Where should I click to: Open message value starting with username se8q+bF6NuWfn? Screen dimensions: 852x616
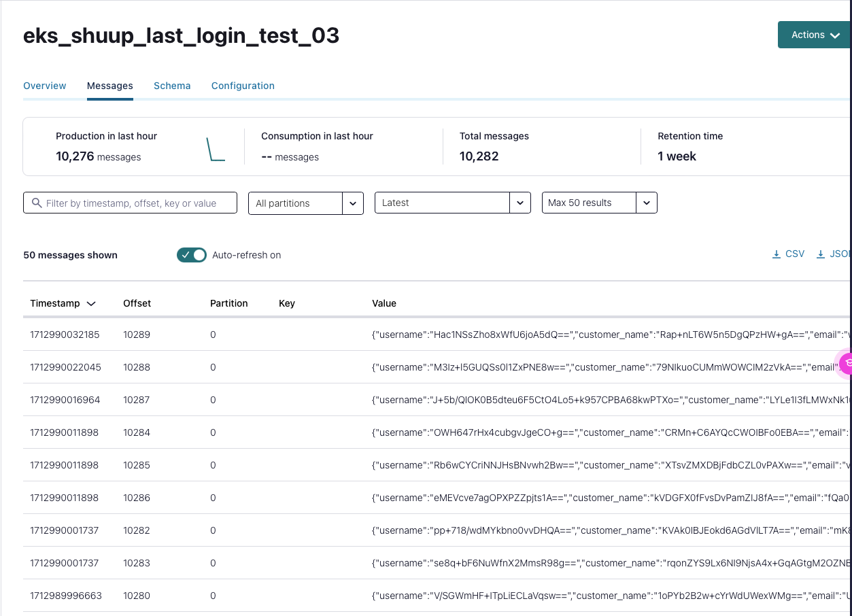pyautogui.click(x=611, y=563)
